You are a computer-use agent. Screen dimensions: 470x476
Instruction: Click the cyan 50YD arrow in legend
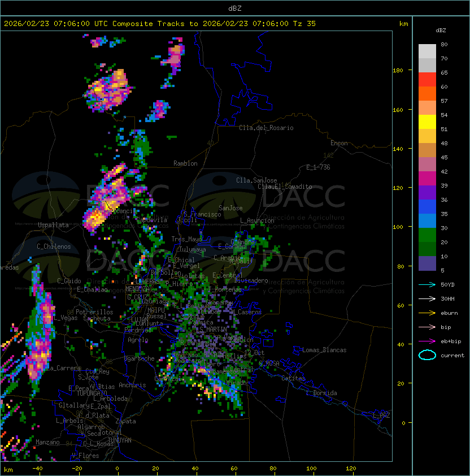coord(427,285)
